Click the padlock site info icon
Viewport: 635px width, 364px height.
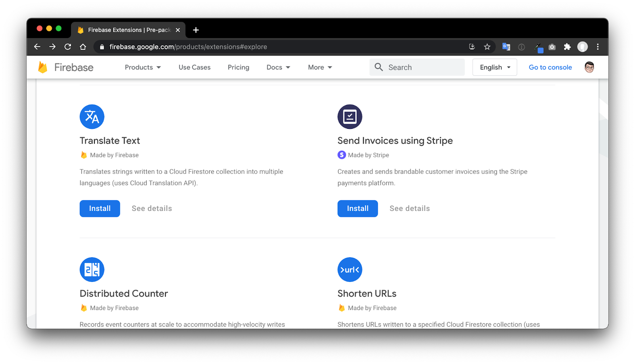102,47
